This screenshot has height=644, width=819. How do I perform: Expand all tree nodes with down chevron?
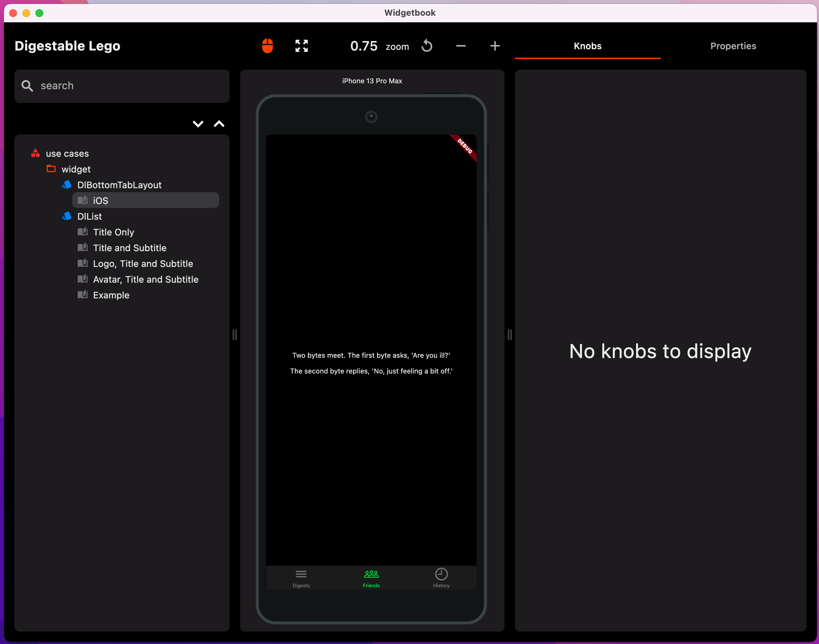pos(198,124)
